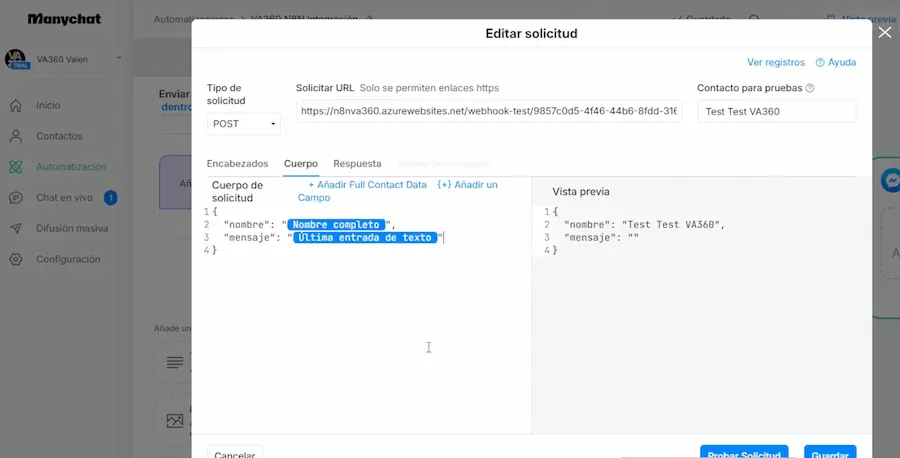900x458 pixels.
Task: Click Ver registros link
Action: tap(775, 63)
